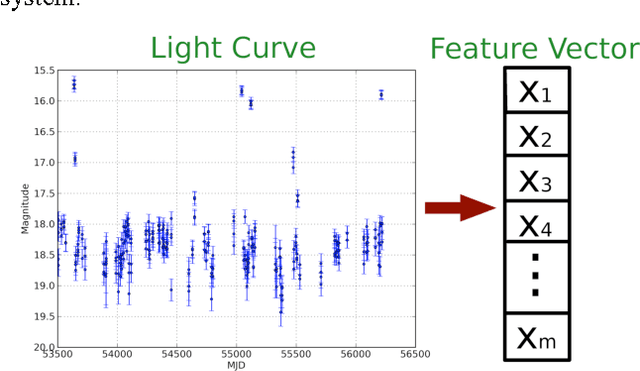Viewport: 640px width, 371px height.
Task: Click the vertical ellipsis box in feature vector
Action: click(537, 278)
